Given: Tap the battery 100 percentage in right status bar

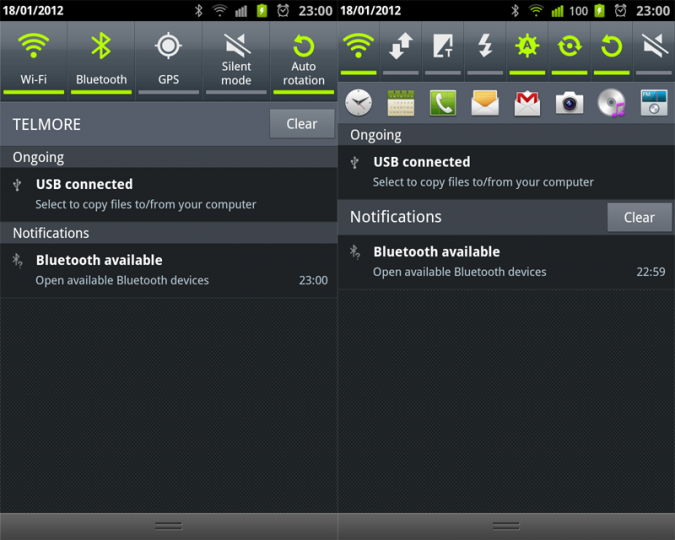Looking at the screenshot, I should [578, 11].
